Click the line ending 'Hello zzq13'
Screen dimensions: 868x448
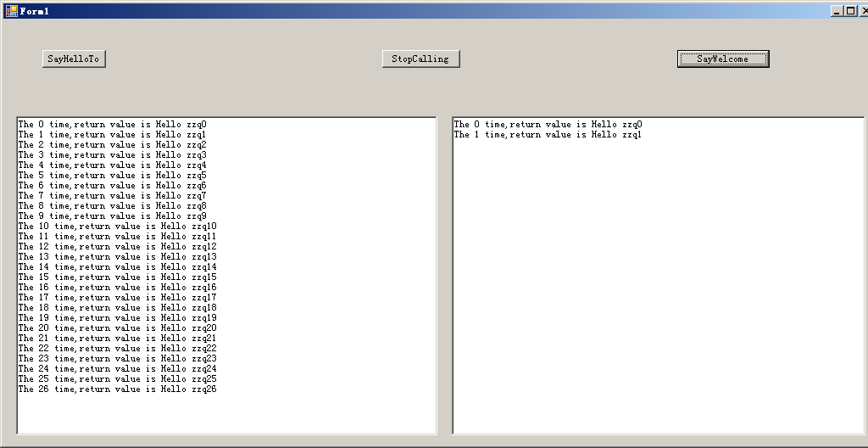[117, 257]
